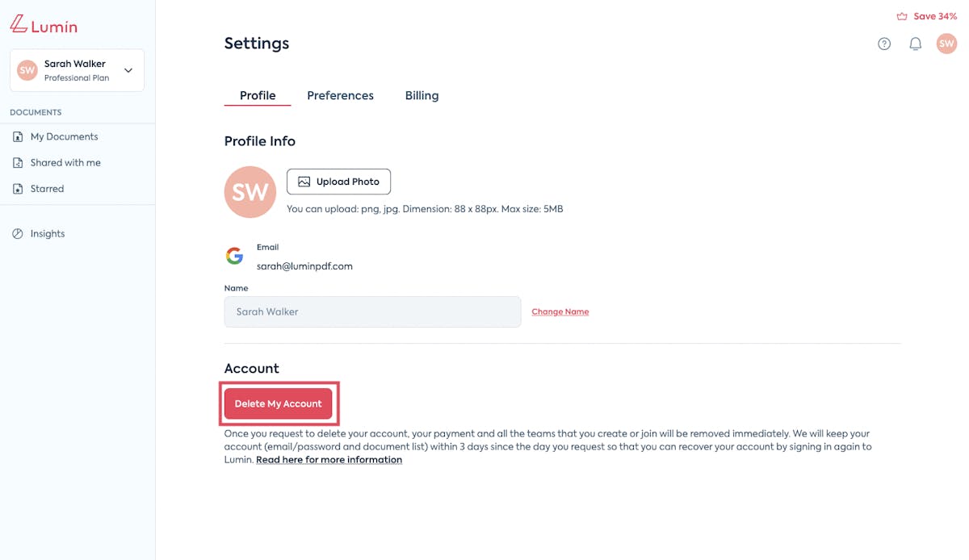
Task: Click the Name input field
Action: [x=372, y=311]
